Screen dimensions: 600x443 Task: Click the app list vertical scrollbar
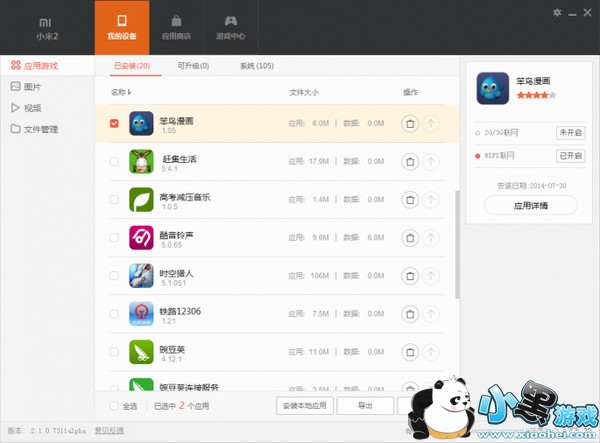pos(457,244)
